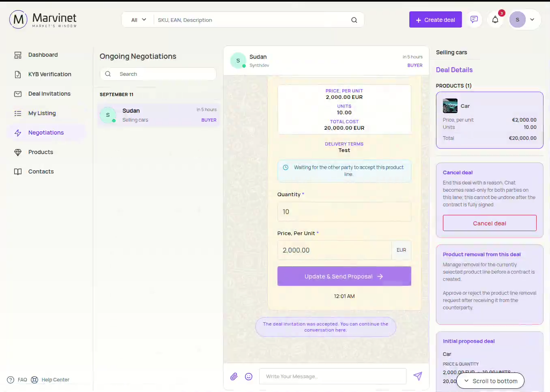The height and width of the screenshot is (392, 550).
Task: Open the All category dropdown
Action: [138, 20]
